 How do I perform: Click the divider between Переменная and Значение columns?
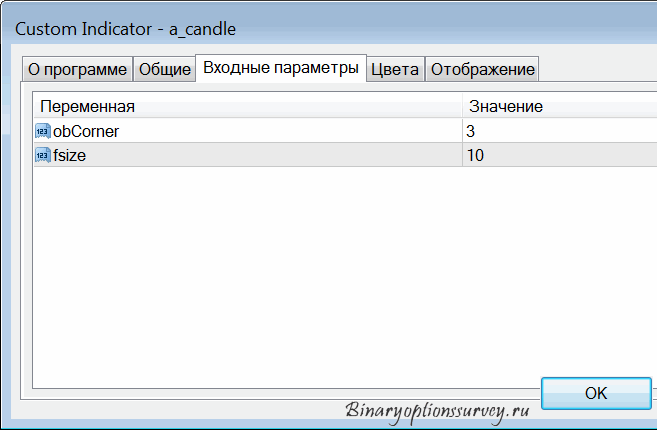pos(462,106)
